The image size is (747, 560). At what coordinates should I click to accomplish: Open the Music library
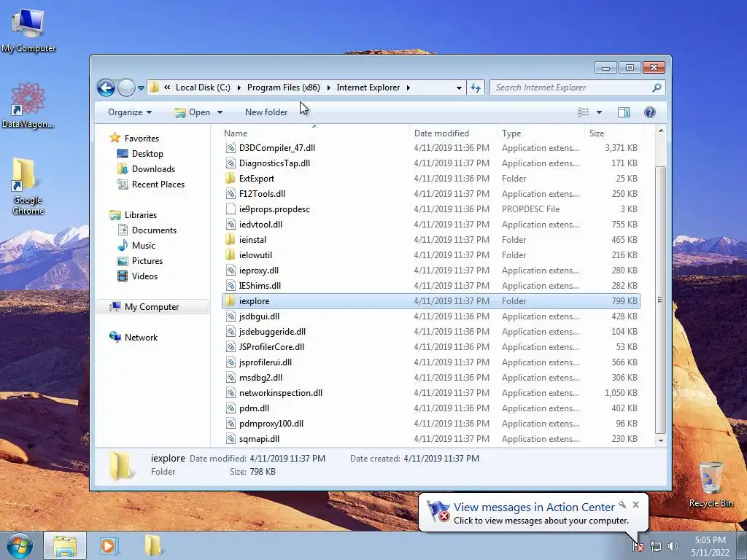(x=144, y=246)
